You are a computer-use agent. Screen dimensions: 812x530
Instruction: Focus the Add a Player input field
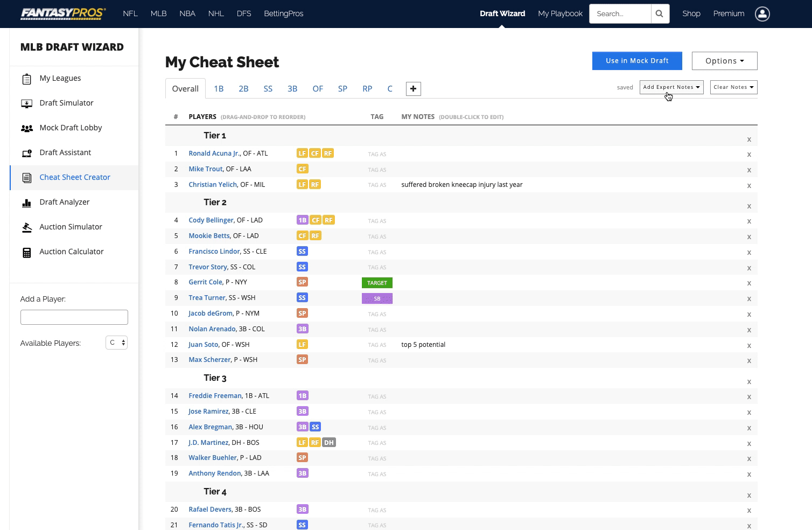pos(74,317)
